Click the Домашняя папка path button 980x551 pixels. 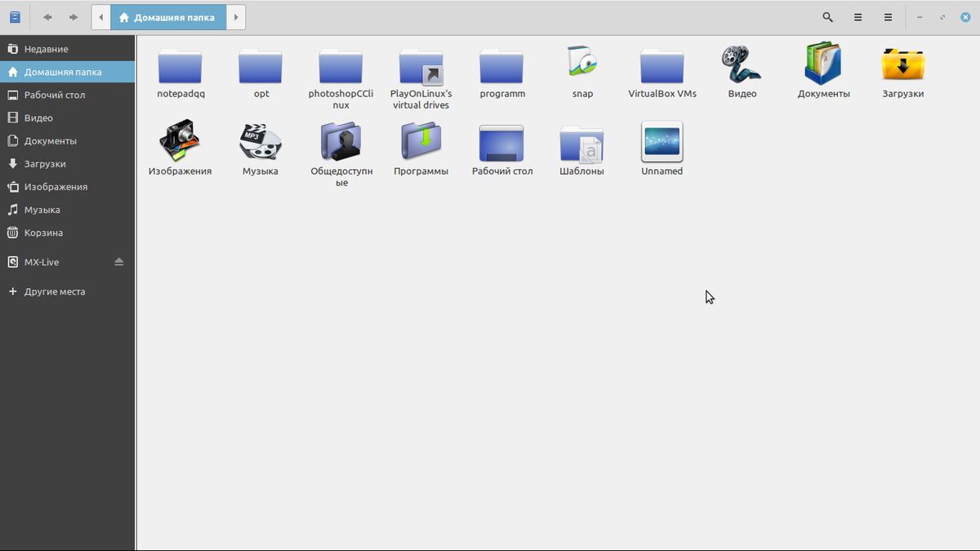(x=168, y=17)
